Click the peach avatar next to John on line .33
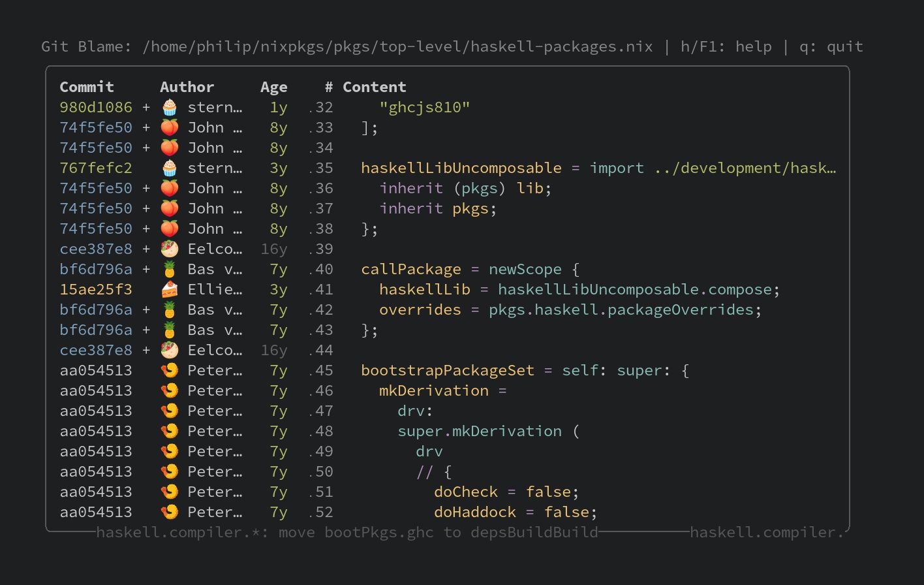 tap(169, 127)
